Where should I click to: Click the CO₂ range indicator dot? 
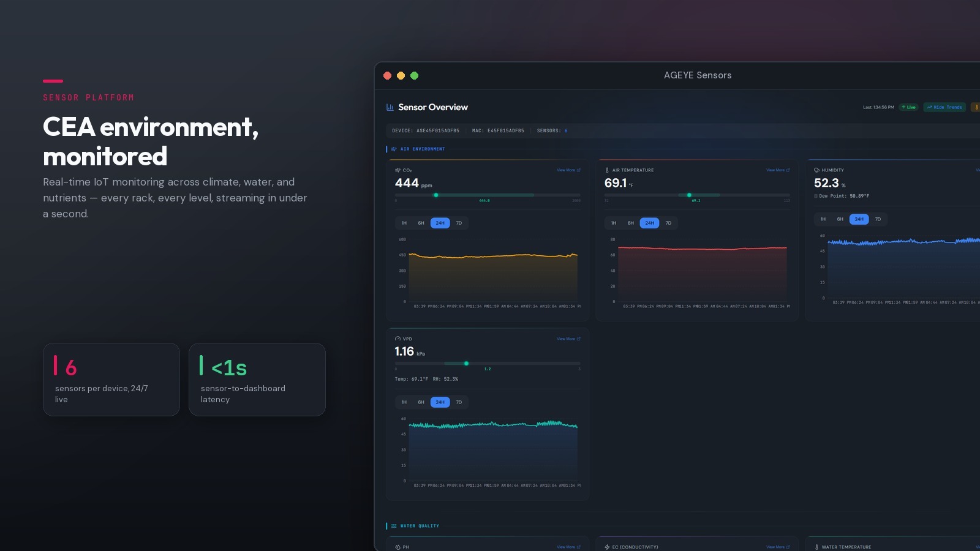point(436,195)
